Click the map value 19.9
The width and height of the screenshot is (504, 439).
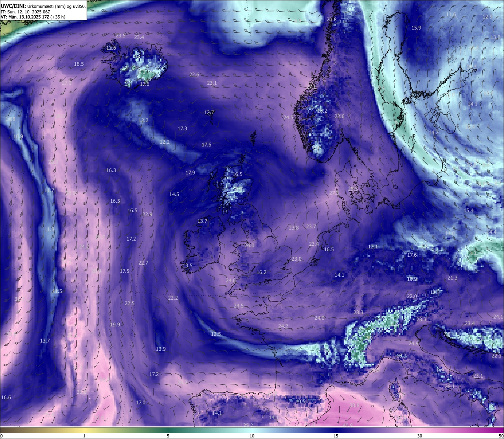(115, 324)
